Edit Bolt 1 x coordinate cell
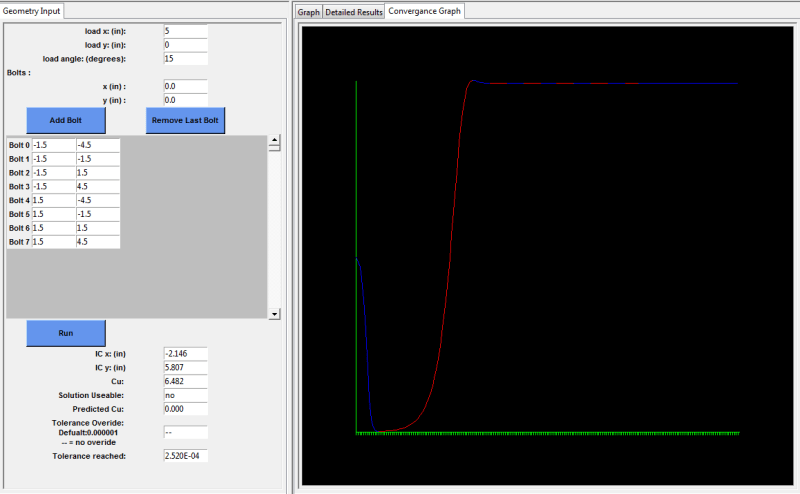The image size is (800, 494). coord(54,159)
